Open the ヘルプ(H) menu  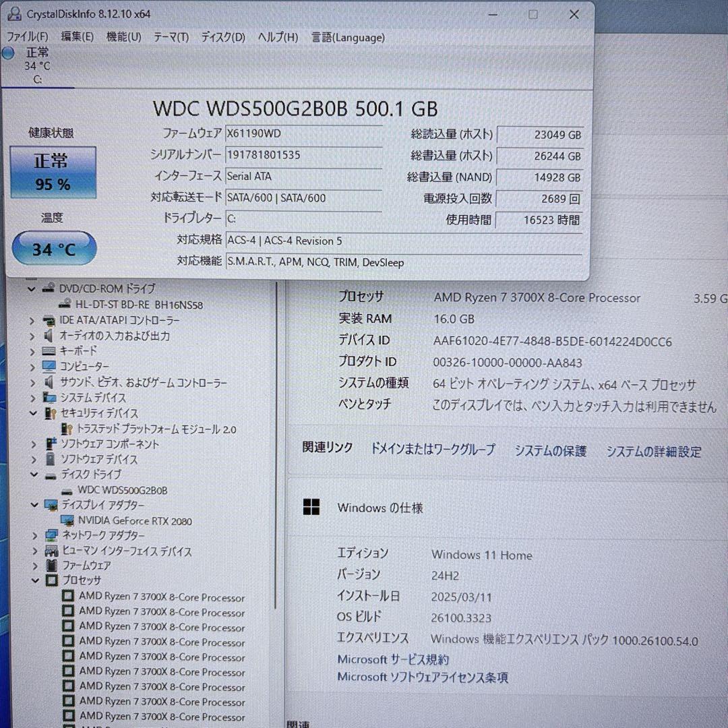[278, 37]
